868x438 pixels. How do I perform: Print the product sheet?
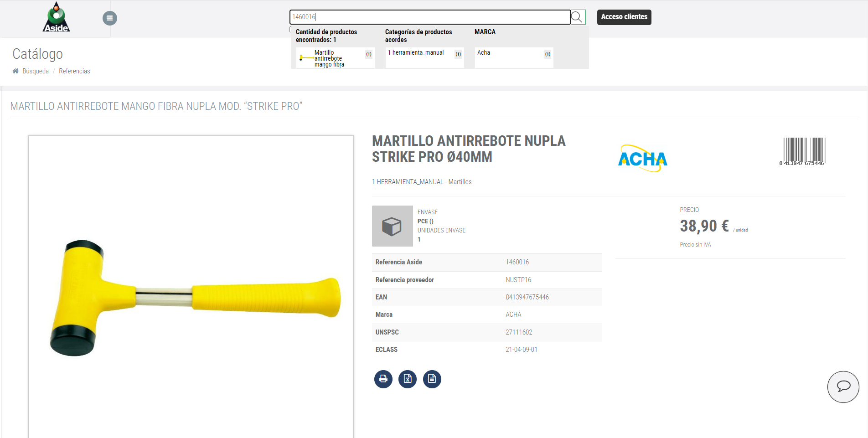(383, 379)
